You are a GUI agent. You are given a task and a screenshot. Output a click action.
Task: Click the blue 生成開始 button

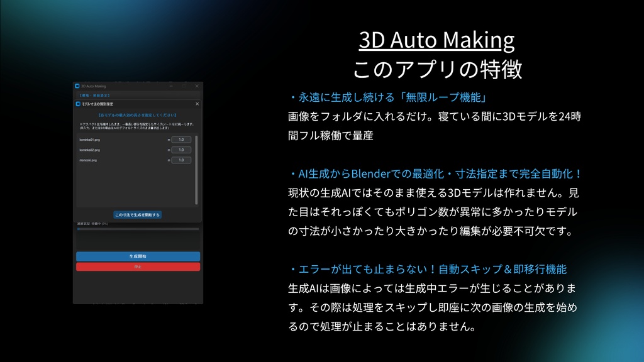(x=138, y=256)
